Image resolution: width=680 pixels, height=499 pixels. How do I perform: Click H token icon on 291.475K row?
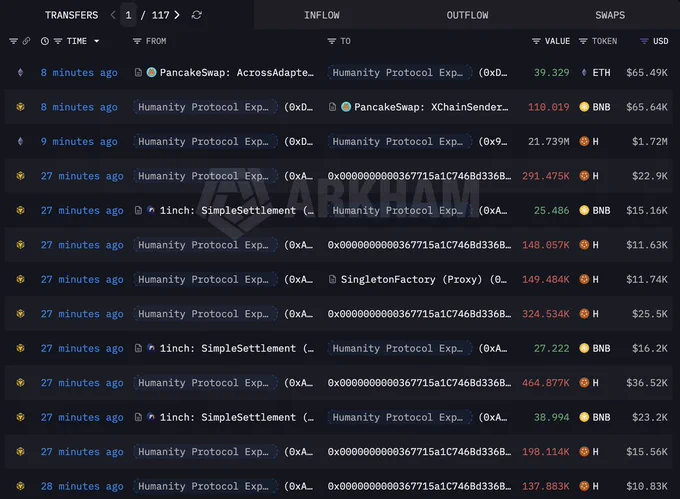pos(584,176)
